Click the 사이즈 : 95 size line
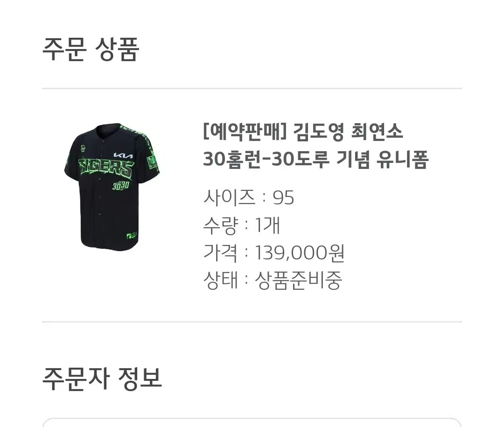The image size is (504, 427). (x=249, y=197)
